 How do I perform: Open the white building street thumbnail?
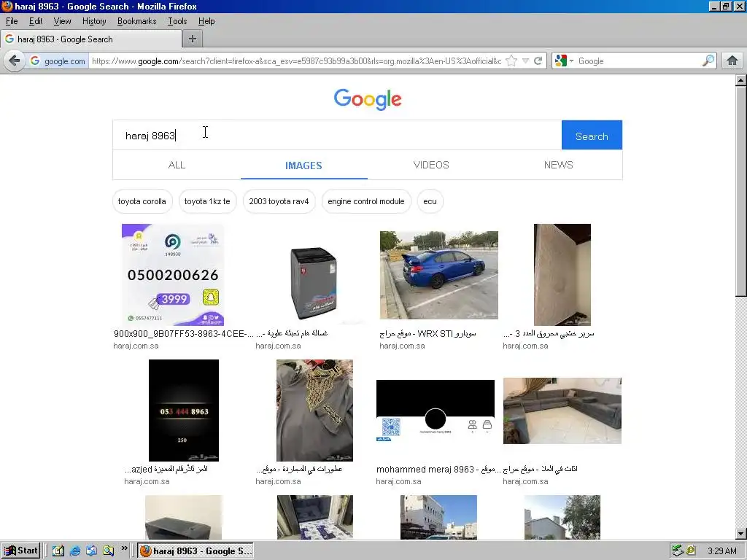(x=438, y=517)
